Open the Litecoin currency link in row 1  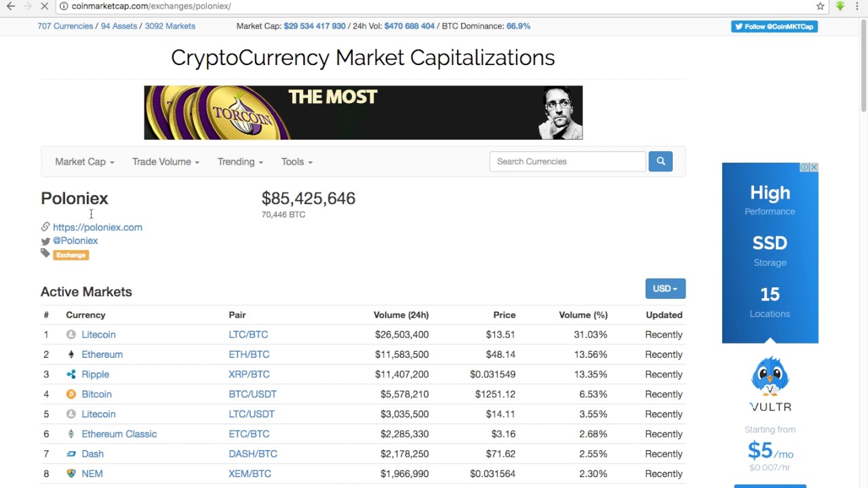[x=98, y=335]
